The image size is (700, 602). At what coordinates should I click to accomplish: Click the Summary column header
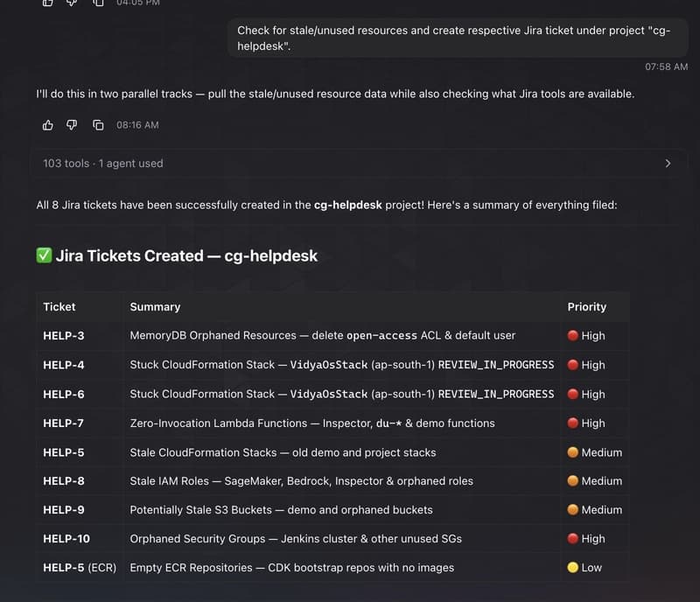click(155, 307)
